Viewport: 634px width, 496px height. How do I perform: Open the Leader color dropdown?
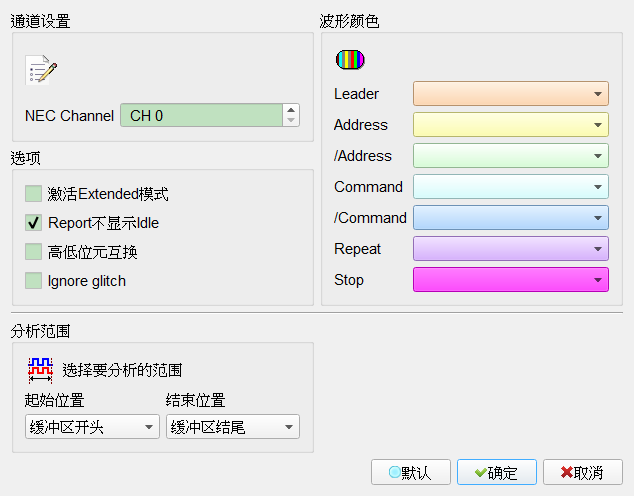click(x=511, y=93)
